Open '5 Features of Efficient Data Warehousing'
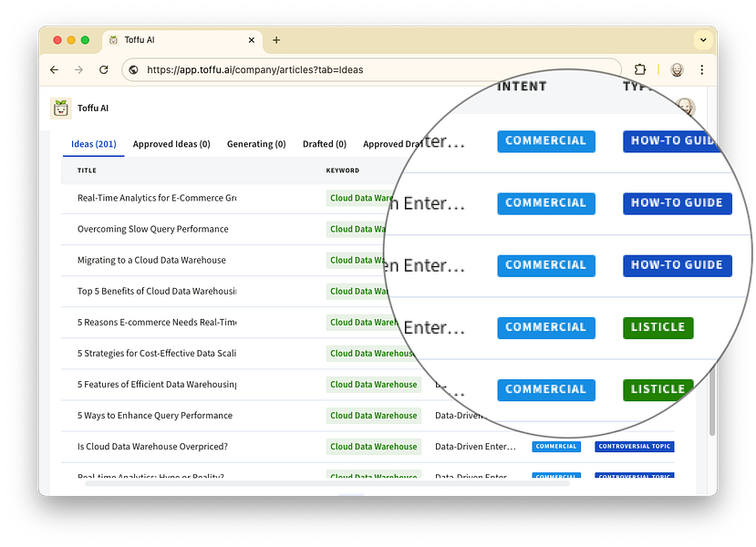 [x=157, y=385]
